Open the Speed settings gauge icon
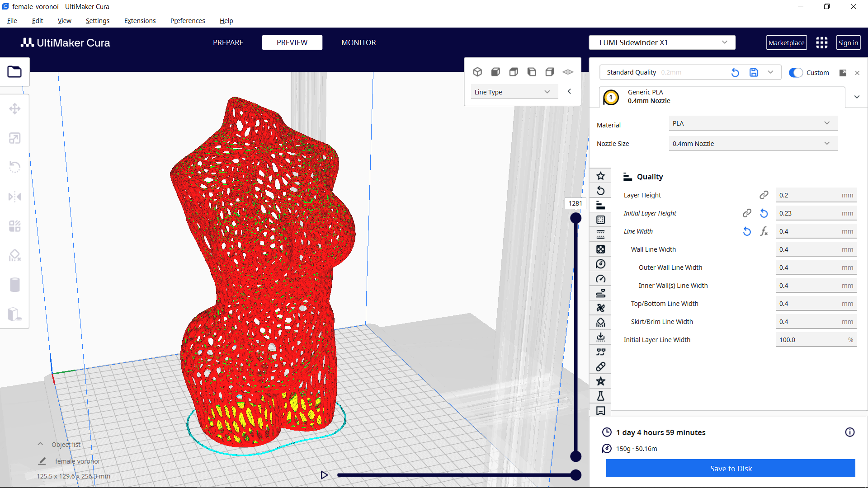Image resolution: width=868 pixels, height=488 pixels. tap(600, 278)
